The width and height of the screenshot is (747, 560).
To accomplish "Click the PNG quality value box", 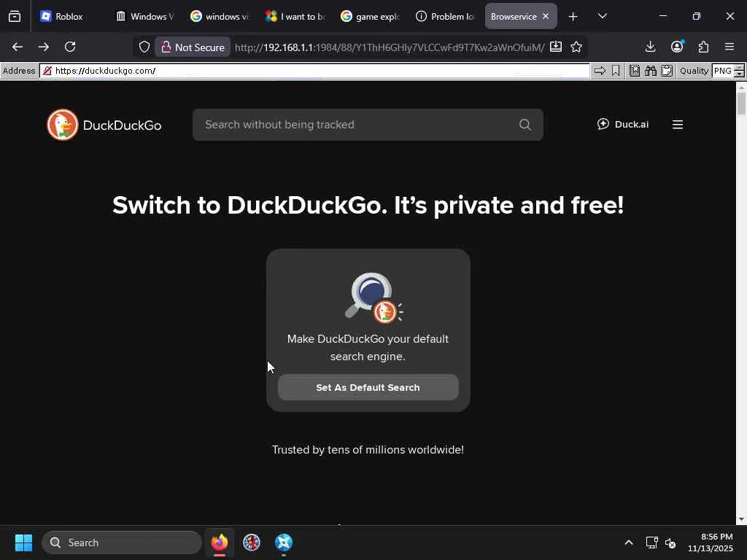I will [x=723, y=71].
